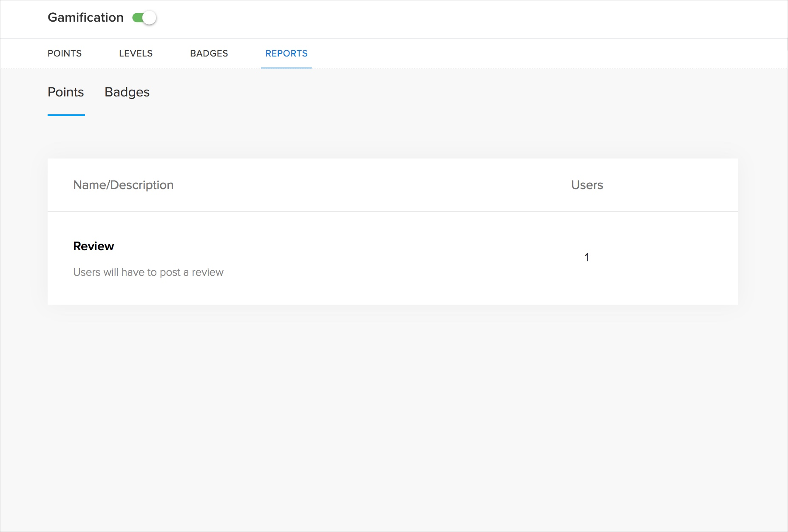788x532 pixels.
Task: Click the white knob of the Gamification switch
Action: (149, 18)
